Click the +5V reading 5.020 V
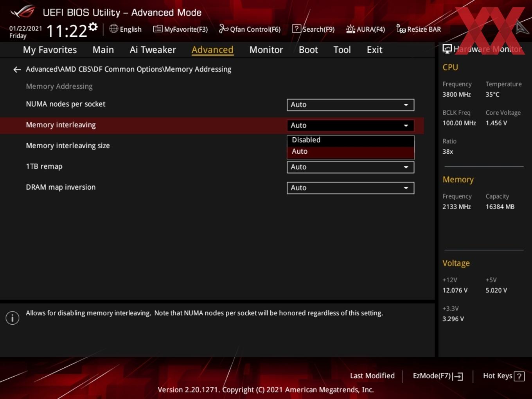The height and width of the screenshot is (399, 532). [496, 290]
